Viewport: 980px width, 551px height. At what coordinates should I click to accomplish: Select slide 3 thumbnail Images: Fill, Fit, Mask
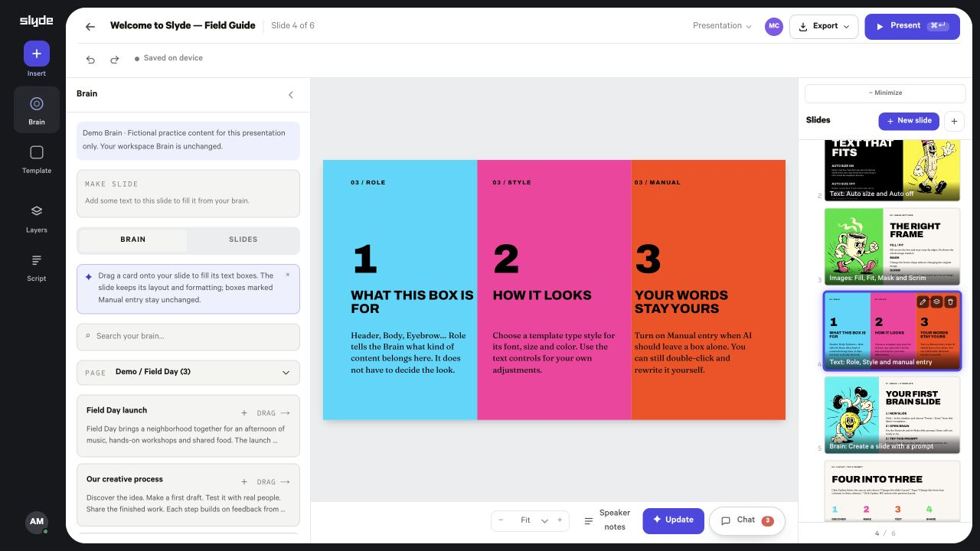pyautogui.click(x=892, y=246)
